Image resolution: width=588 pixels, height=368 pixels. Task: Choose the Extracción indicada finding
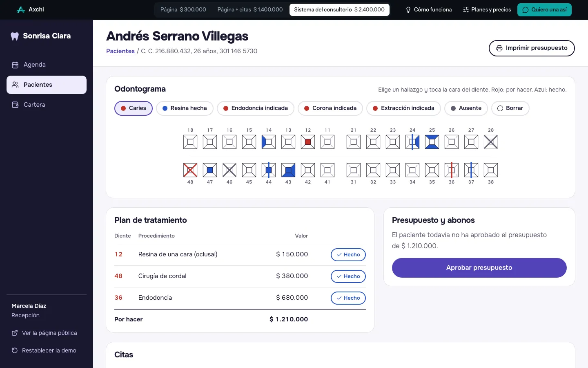[403, 108]
